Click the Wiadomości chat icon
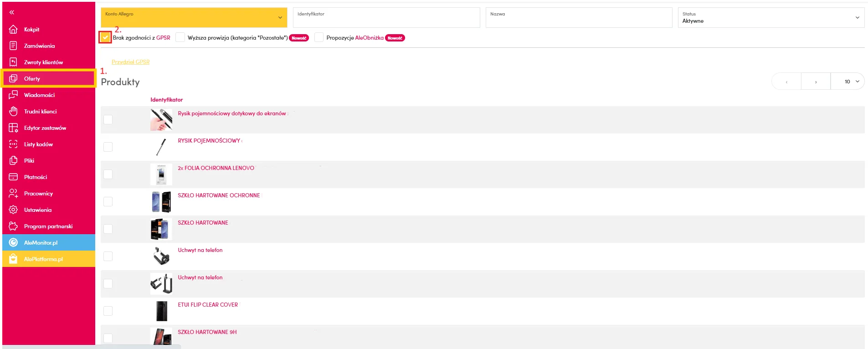 (x=13, y=95)
